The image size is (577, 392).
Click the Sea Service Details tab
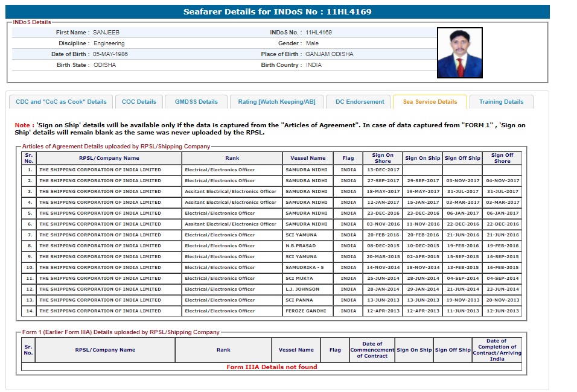point(429,102)
